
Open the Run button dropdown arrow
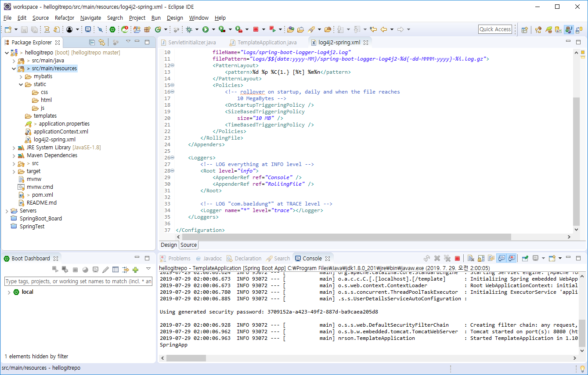[213, 29]
